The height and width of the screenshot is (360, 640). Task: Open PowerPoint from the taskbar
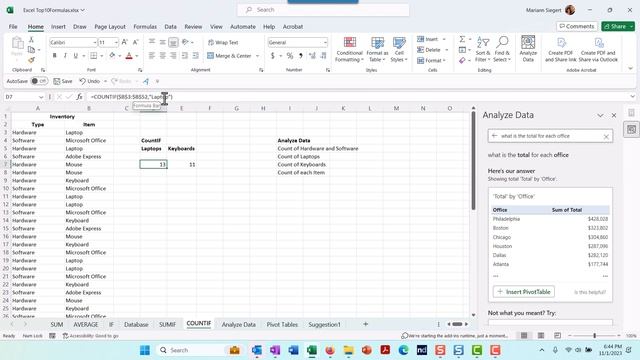pos(367,350)
